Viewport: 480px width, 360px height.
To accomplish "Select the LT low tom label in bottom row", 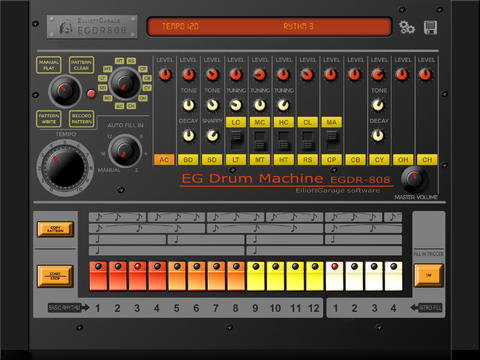I will pos(236,160).
